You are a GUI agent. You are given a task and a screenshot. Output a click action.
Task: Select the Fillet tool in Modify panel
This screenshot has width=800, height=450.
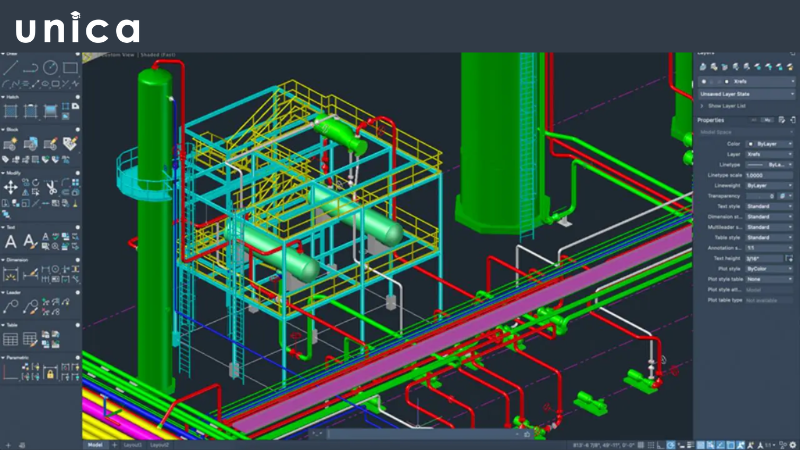tap(66, 182)
